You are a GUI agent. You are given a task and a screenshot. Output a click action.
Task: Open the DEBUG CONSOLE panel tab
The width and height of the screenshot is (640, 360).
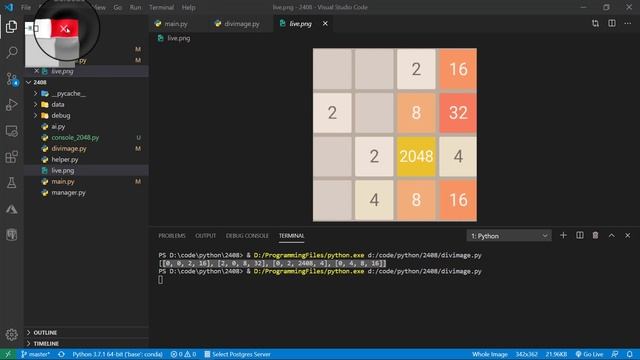pos(247,236)
